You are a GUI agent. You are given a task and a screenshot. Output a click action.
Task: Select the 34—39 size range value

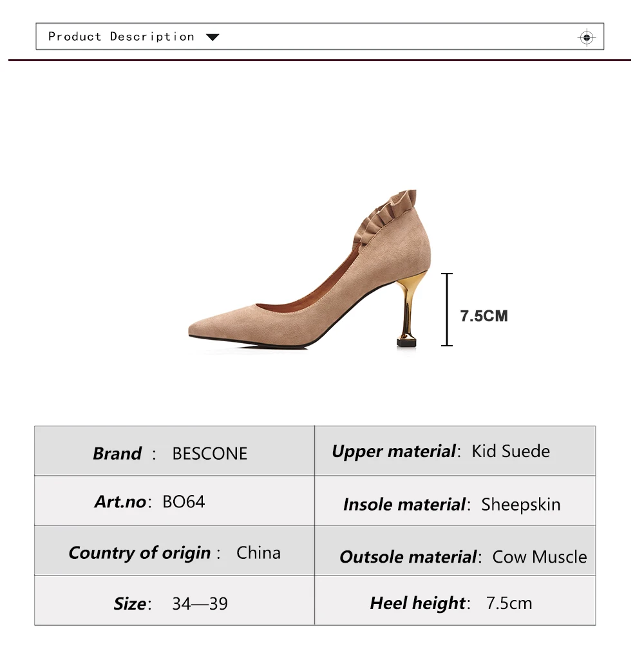(x=200, y=604)
